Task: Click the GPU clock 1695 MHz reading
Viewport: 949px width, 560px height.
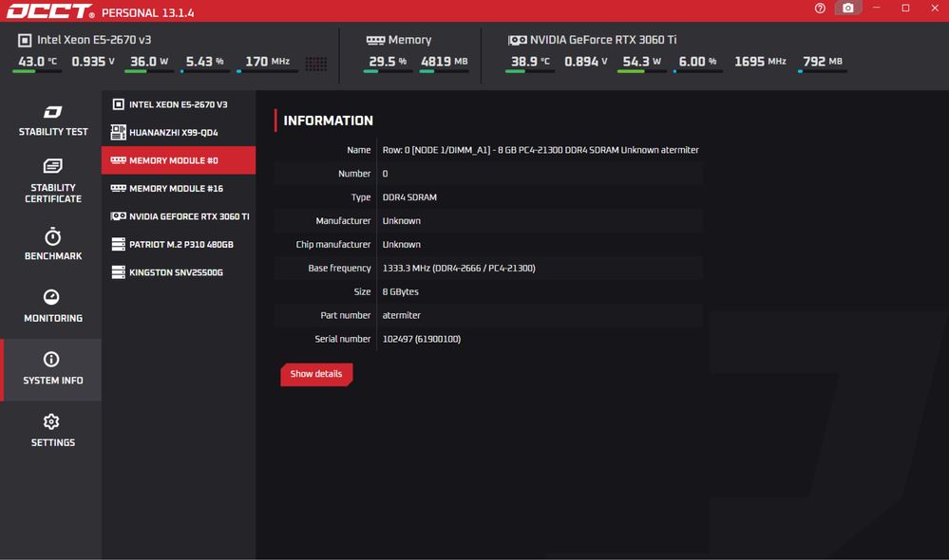Action: point(760,61)
